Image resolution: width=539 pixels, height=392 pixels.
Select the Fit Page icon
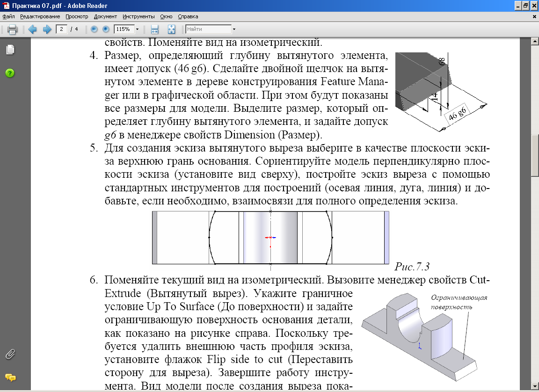(x=172, y=29)
